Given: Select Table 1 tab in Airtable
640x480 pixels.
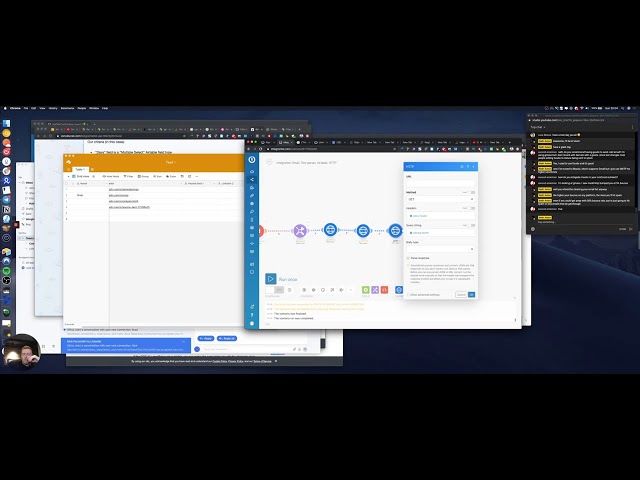Looking at the screenshot, I should click(x=80, y=169).
